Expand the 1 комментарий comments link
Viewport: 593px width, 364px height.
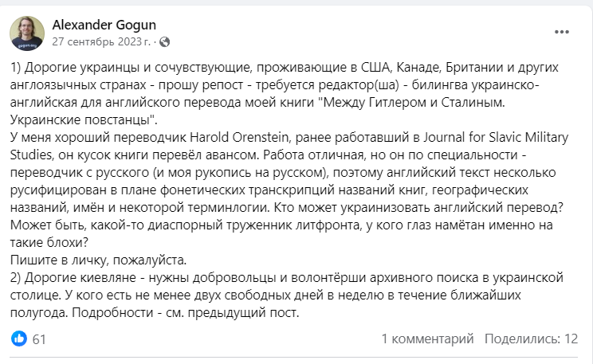tap(427, 339)
